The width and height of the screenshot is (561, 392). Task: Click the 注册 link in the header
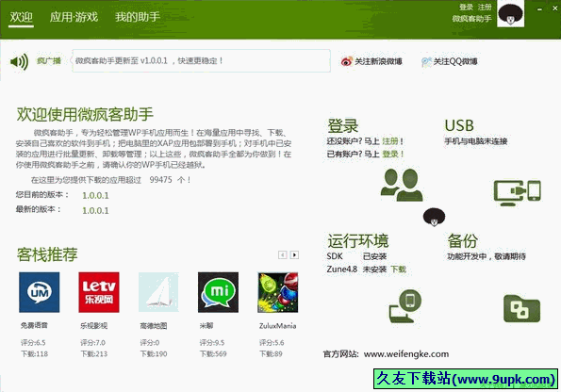485,8
